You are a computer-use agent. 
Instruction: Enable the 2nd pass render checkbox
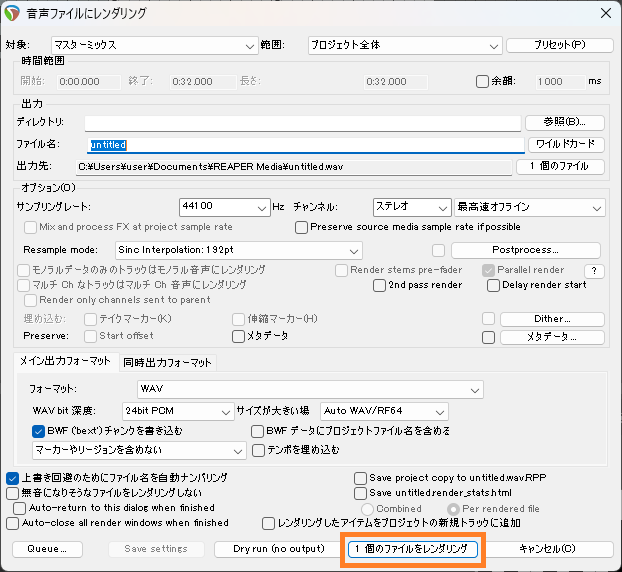(380, 285)
